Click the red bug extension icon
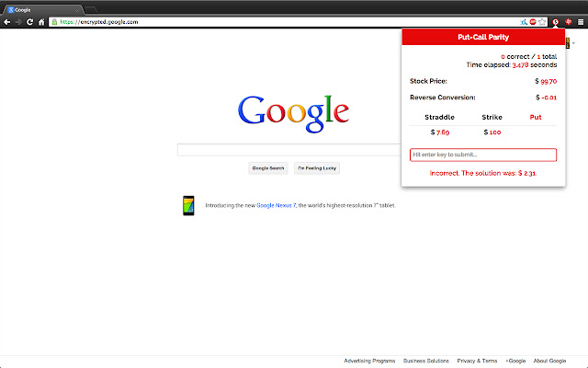Image resolution: width=588 pixels, height=368 pixels. 569,22
